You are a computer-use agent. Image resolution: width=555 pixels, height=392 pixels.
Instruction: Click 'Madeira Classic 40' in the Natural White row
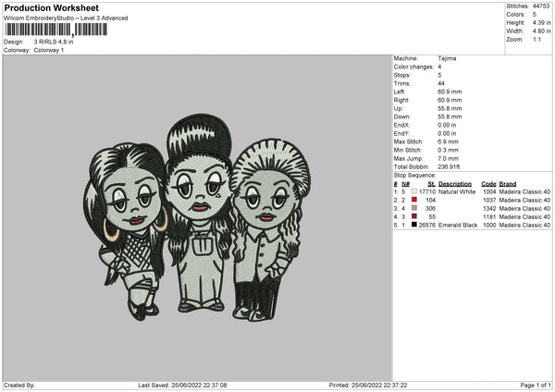pyautogui.click(x=524, y=191)
